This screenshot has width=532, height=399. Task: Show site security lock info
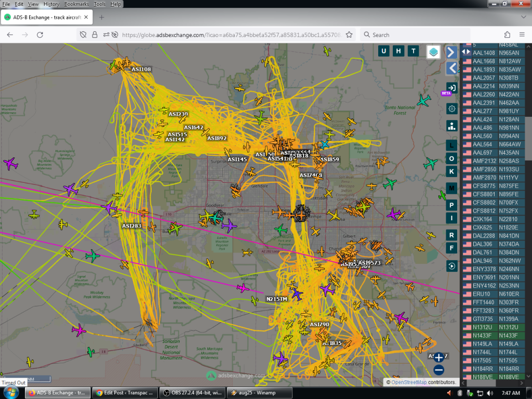[95, 35]
